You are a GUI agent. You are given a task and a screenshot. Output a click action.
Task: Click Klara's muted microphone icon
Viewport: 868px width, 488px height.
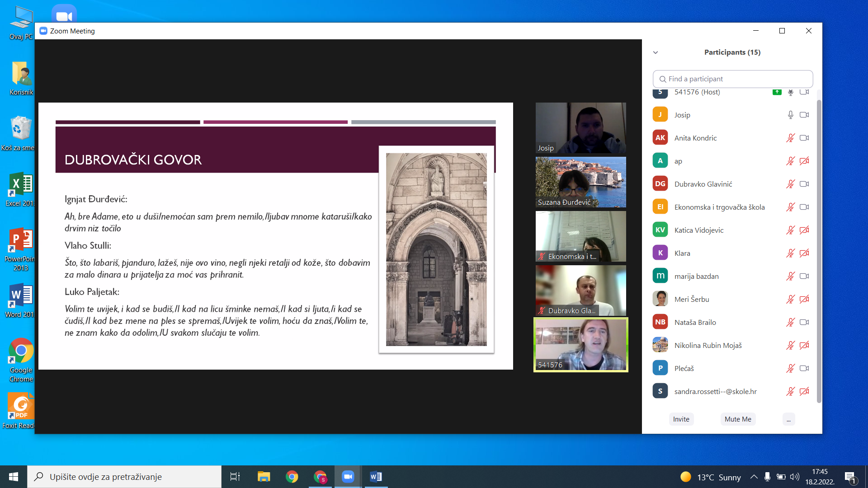click(790, 253)
